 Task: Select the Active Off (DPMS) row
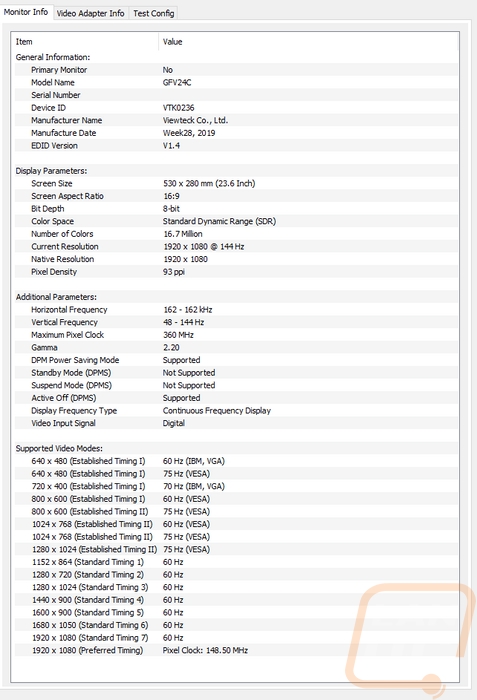click(236, 398)
